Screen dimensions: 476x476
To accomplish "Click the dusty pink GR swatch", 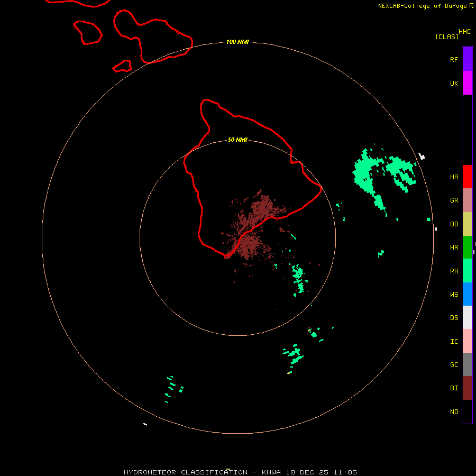I will (467, 200).
